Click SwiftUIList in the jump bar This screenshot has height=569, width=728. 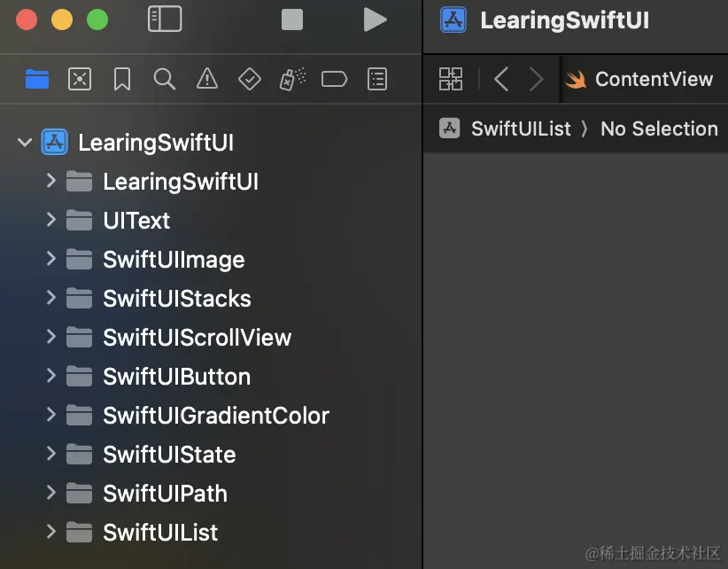point(521,129)
